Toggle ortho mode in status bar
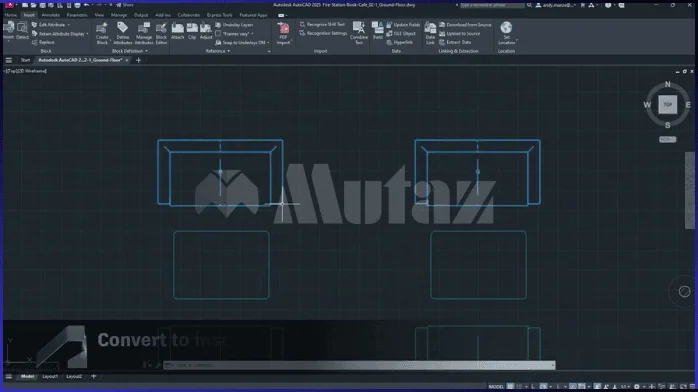698x392 pixels. 533,387
